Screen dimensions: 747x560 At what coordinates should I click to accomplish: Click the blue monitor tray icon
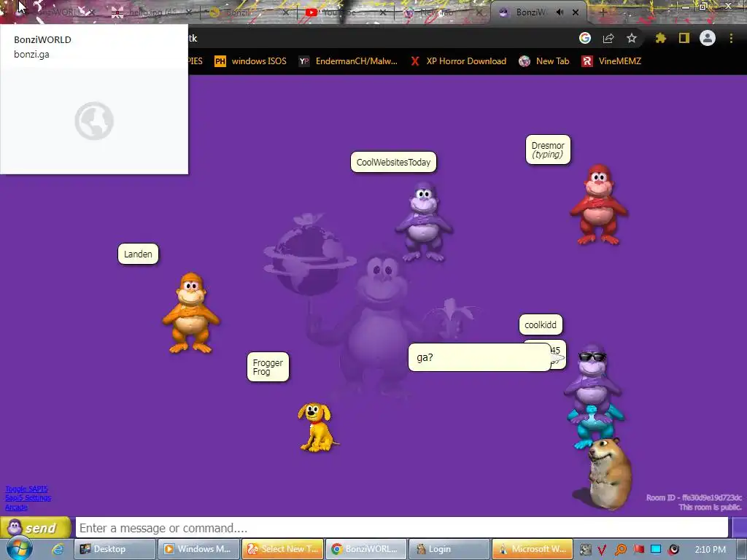click(656, 549)
